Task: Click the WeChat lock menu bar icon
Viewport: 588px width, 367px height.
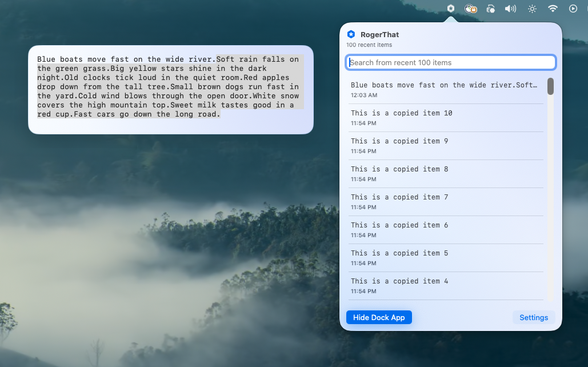Action: (x=471, y=9)
